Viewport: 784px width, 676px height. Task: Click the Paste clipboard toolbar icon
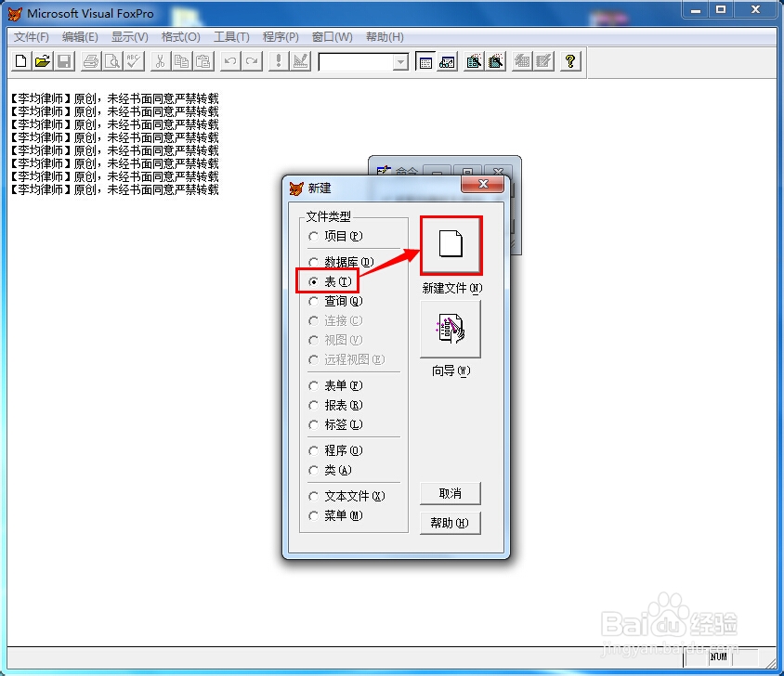click(x=203, y=61)
